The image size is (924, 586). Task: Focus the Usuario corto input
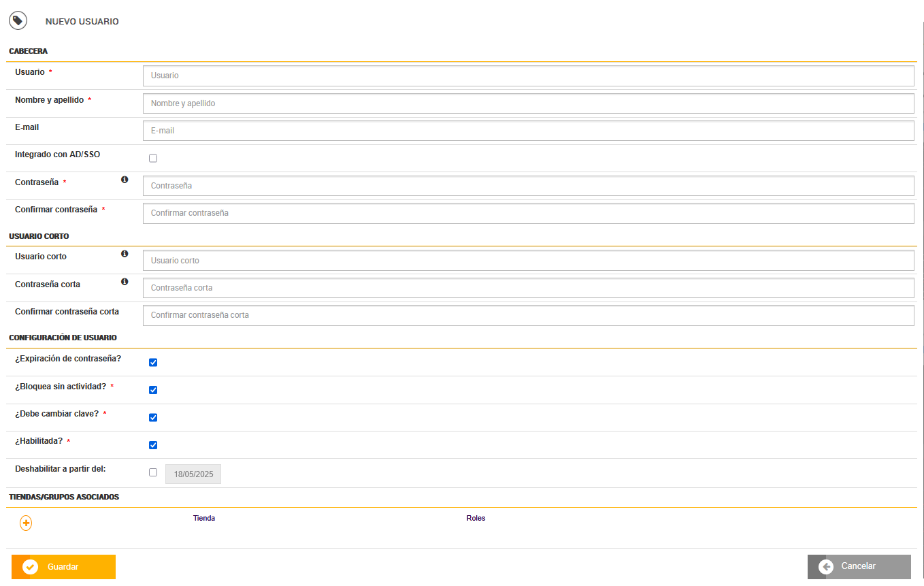pyautogui.click(x=529, y=261)
